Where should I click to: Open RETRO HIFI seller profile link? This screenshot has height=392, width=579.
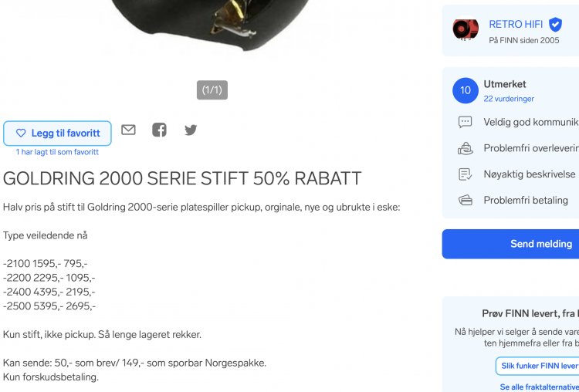[x=516, y=25]
